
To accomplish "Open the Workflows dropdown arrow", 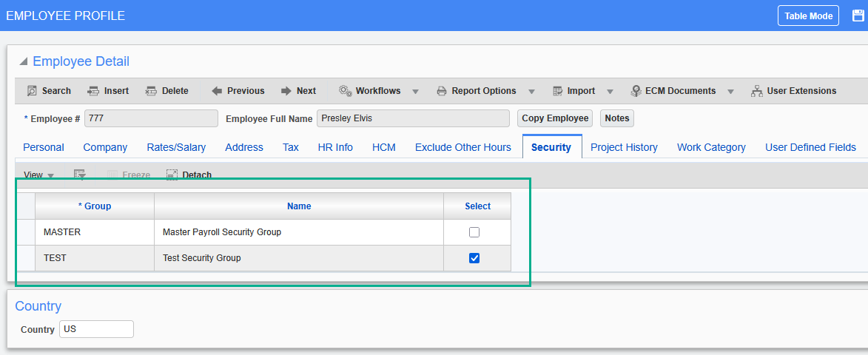I will tap(415, 92).
